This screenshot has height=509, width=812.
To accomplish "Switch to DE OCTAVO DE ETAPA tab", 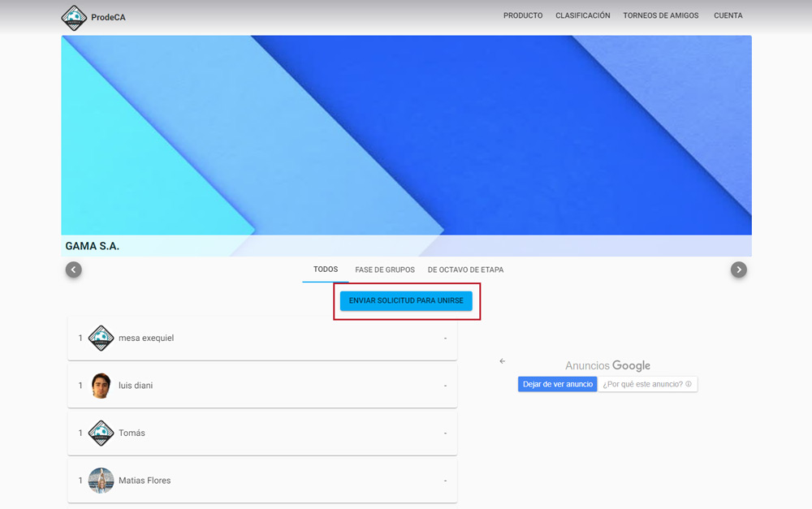I will [x=465, y=270].
